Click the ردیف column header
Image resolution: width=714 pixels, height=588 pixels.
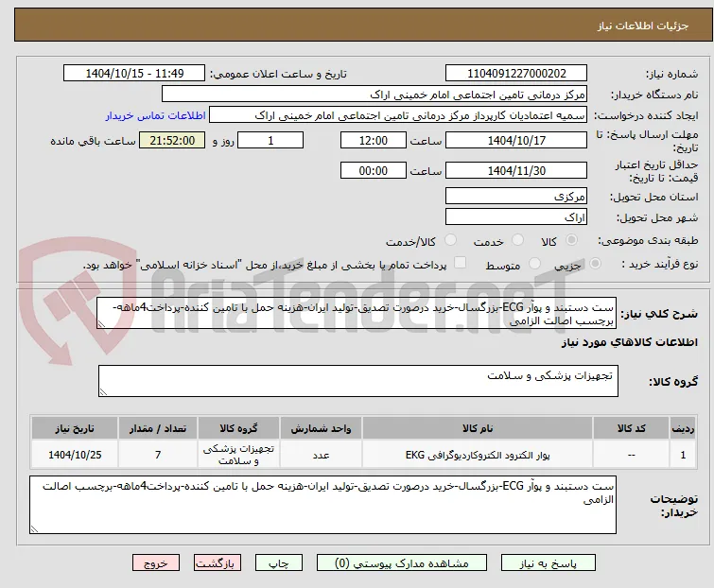pos(683,428)
